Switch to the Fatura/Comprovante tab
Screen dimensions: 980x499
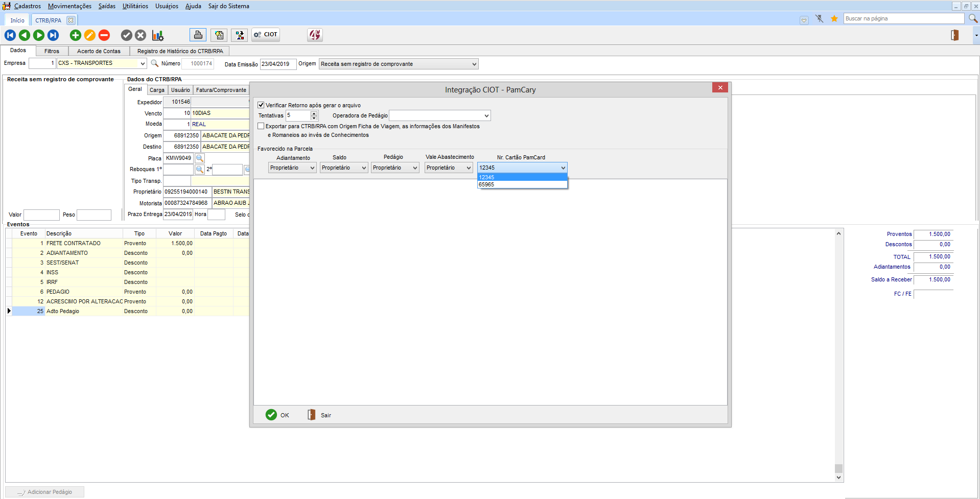point(221,90)
